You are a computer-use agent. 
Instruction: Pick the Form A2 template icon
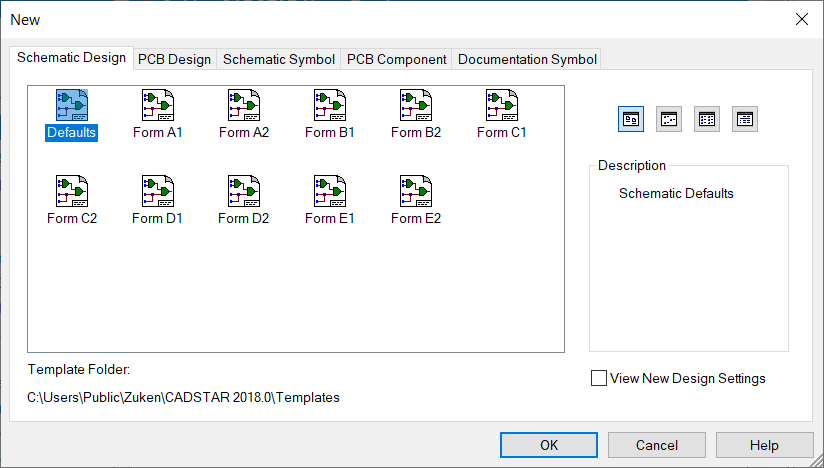pos(244,105)
